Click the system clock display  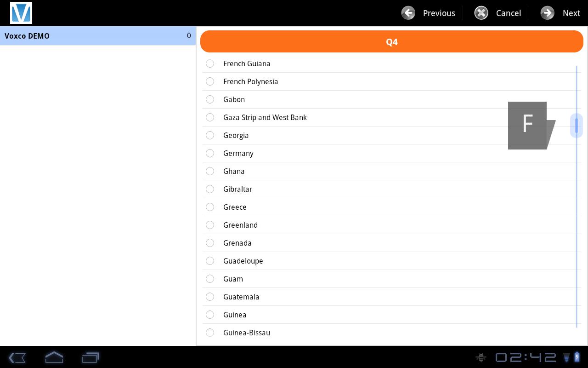point(526,357)
